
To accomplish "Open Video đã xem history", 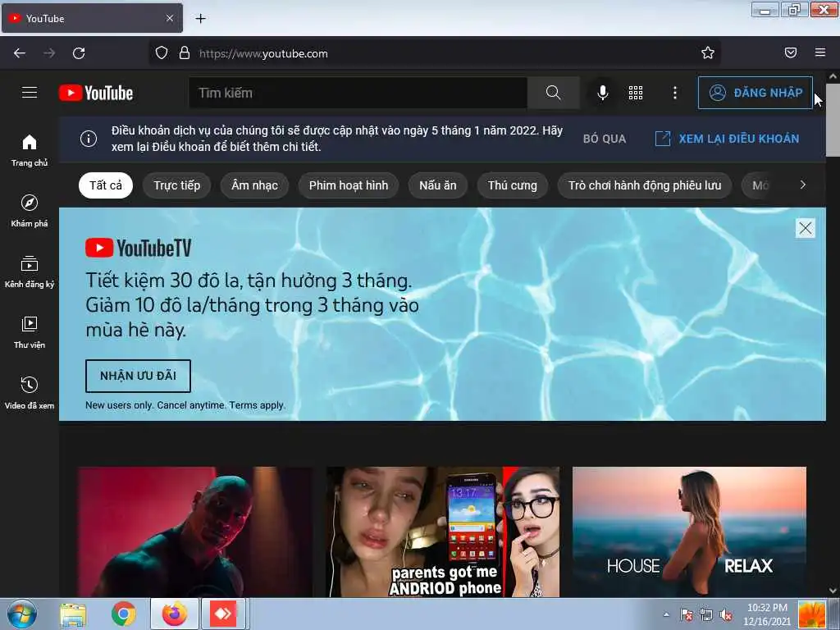I will pyautogui.click(x=30, y=393).
